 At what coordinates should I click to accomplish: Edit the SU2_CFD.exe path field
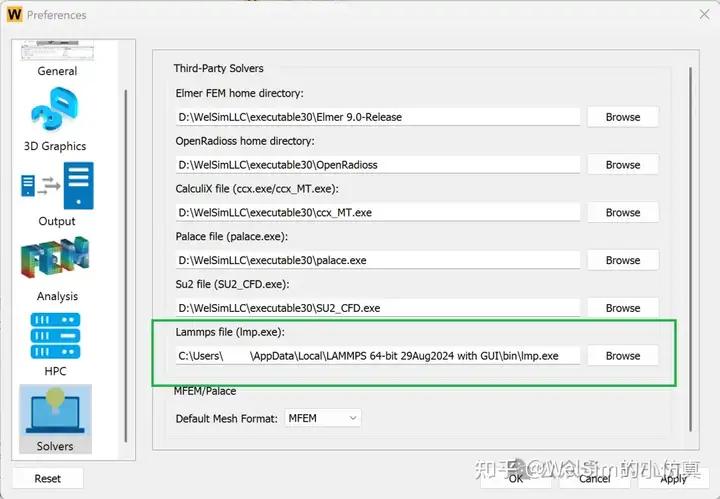click(x=377, y=308)
